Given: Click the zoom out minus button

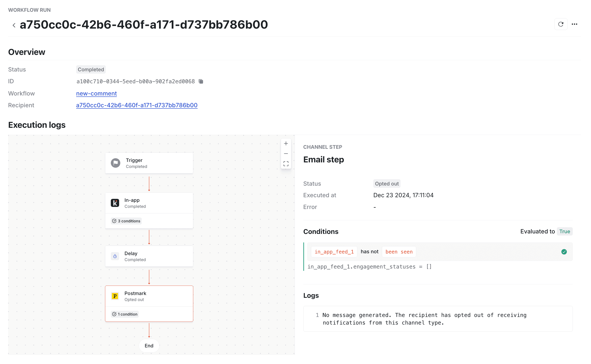Looking at the screenshot, I should point(286,154).
